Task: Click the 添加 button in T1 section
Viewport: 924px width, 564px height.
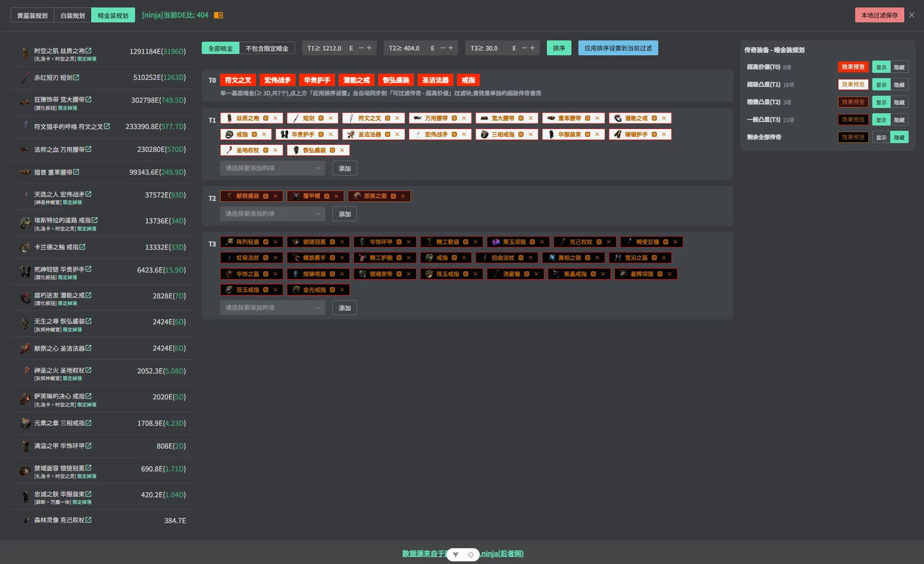Action: click(x=345, y=168)
